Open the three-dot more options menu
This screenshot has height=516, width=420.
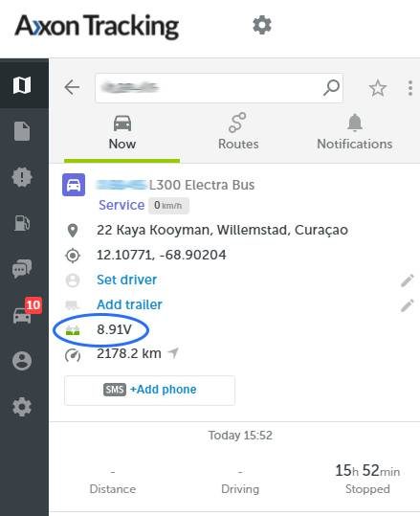tap(410, 88)
